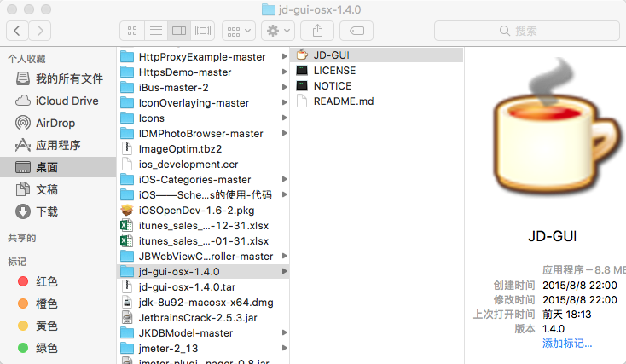The image size is (626, 364).
Task: Select the itunes_sales -12-31.xlsx Excel icon
Action: [127, 226]
